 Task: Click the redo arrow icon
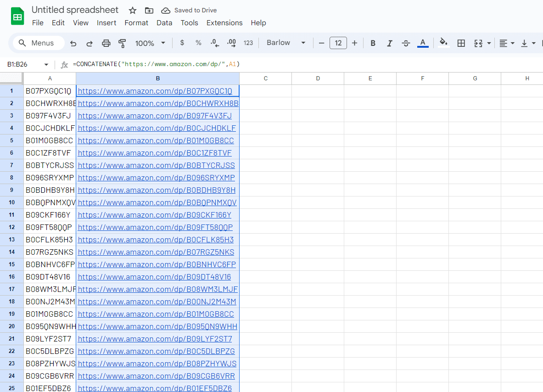point(90,43)
